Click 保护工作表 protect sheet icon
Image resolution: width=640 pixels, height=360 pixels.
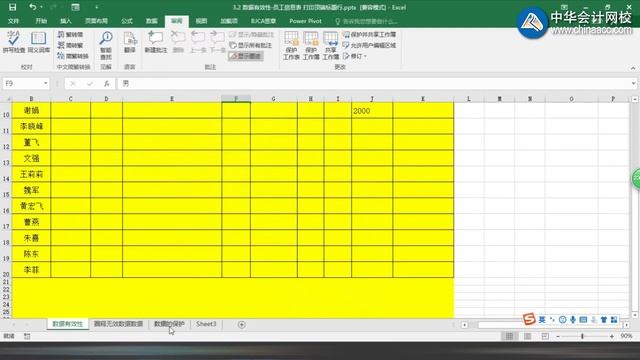(x=291, y=45)
